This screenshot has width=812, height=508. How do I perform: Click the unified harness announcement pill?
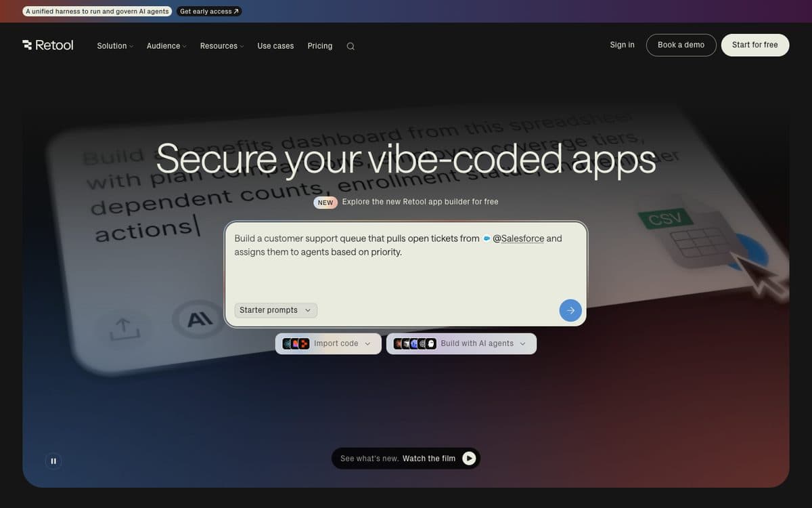click(x=97, y=12)
